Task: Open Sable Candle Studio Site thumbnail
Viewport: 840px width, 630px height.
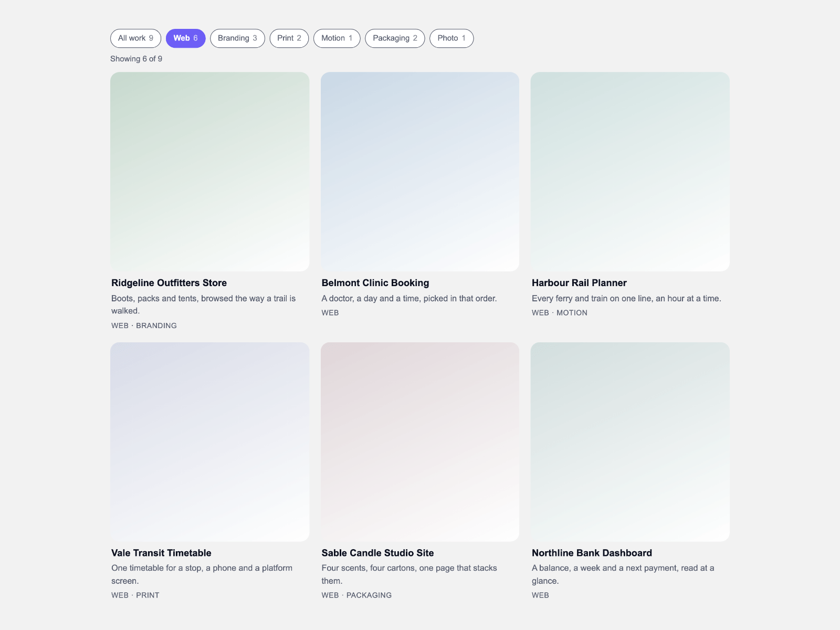Action: pos(420,442)
